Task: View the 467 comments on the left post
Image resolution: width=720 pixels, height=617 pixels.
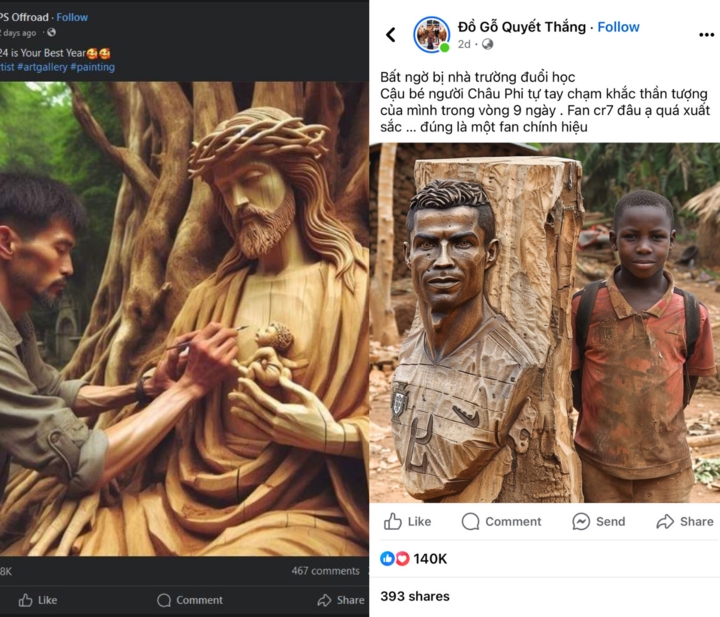Action: tap(325, 571)
